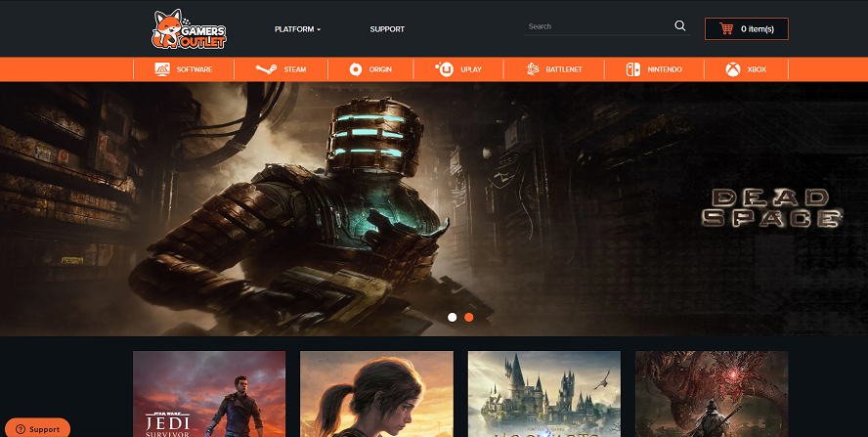The image size is (868, 437).
Task: Click the Origin logo icon
Action: [x=356, y=69]
